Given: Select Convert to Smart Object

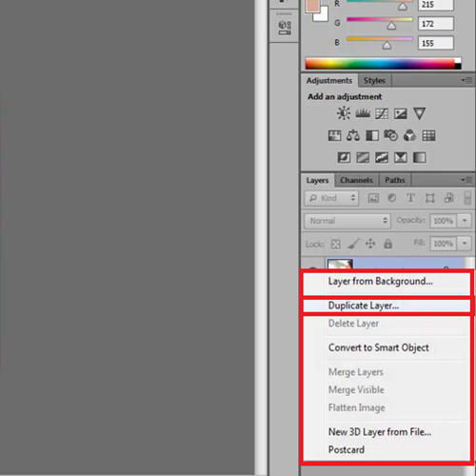Looking at the screenshot, I should tap(379, 347).
